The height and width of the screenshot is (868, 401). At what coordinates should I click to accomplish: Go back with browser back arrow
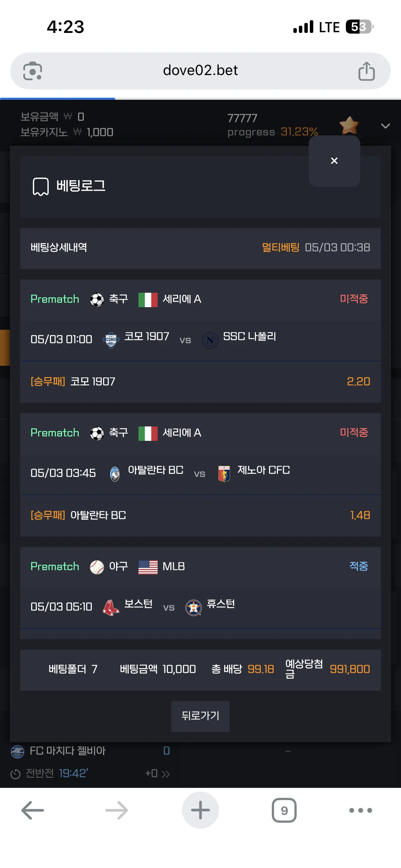[33, 810]
